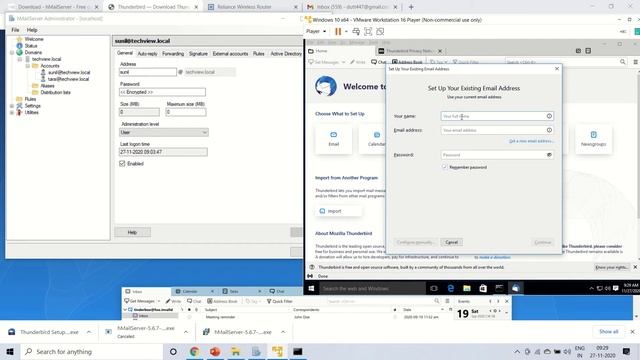This screenshot has height=360, width=640.
Task: Open File Explorer in guest taskbar
Action: click(467, 289)
